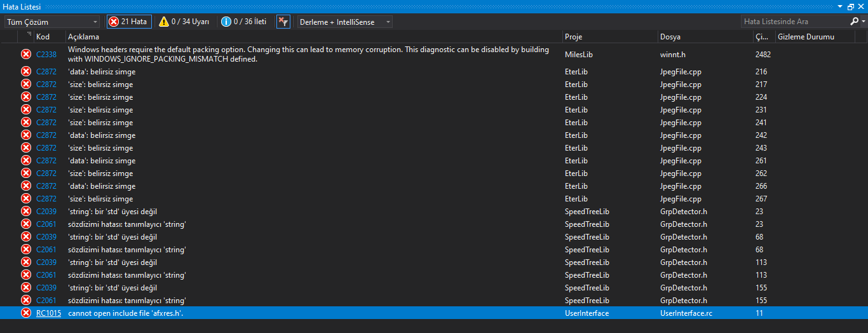This screenshot has width=868, height=333.
Task: Click error icon on JpegFile.cpp line 224 row
Action: 26,97
